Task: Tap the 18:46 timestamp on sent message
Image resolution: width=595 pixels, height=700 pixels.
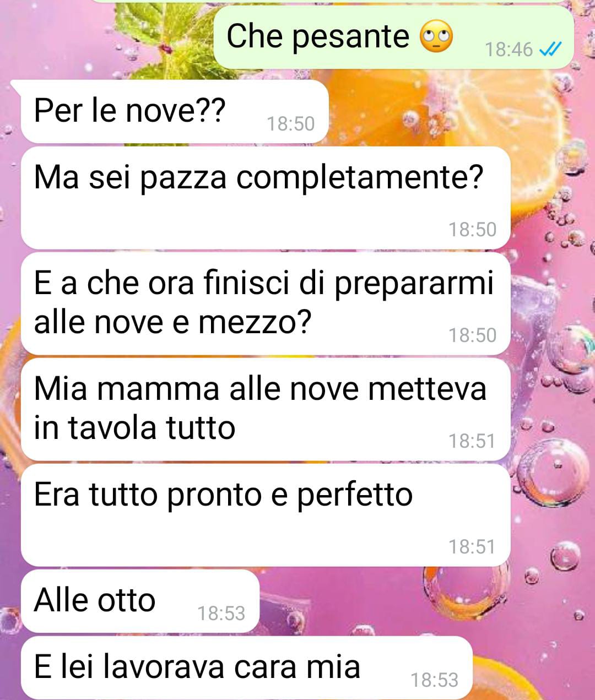Action: tap(509, 50)
